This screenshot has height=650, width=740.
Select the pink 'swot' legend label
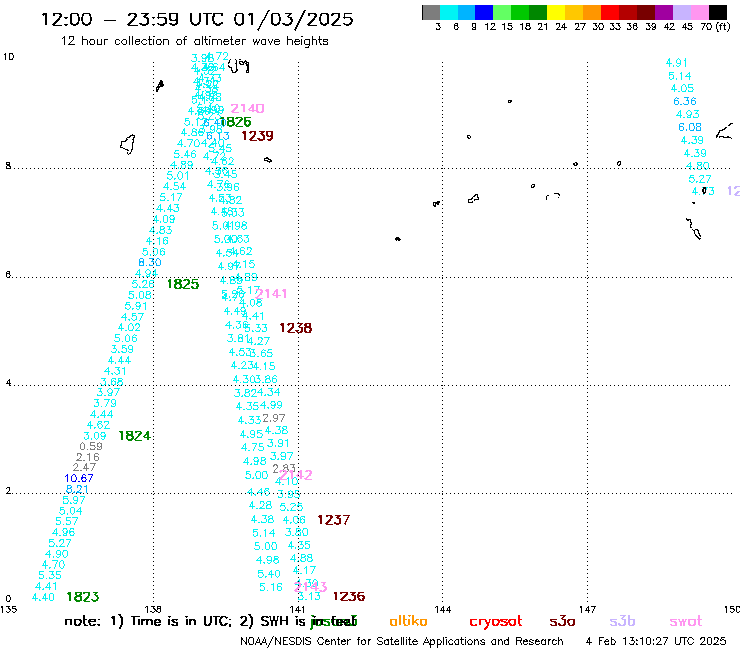pyautogui.click(x=686, y=622)
